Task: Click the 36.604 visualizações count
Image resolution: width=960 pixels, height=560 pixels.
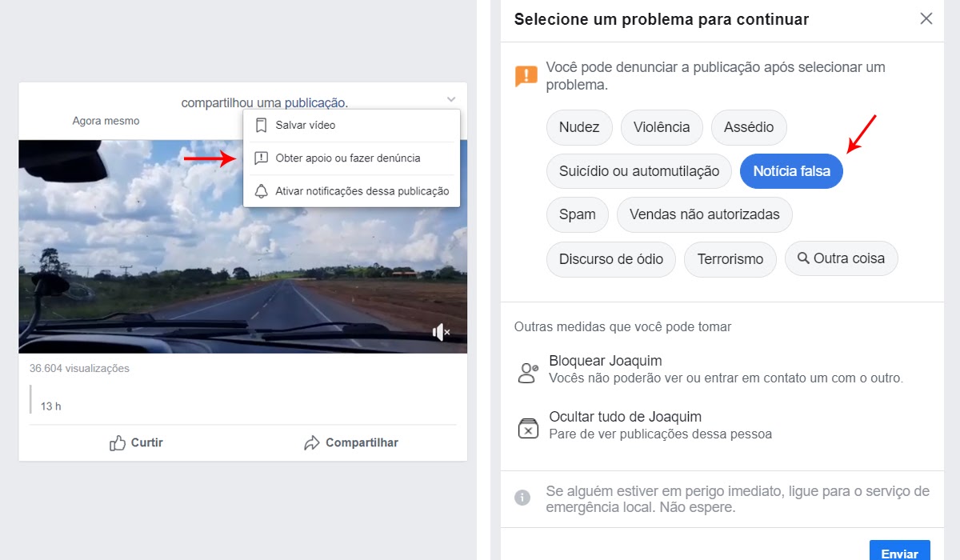Action: [x=79, y=369]
